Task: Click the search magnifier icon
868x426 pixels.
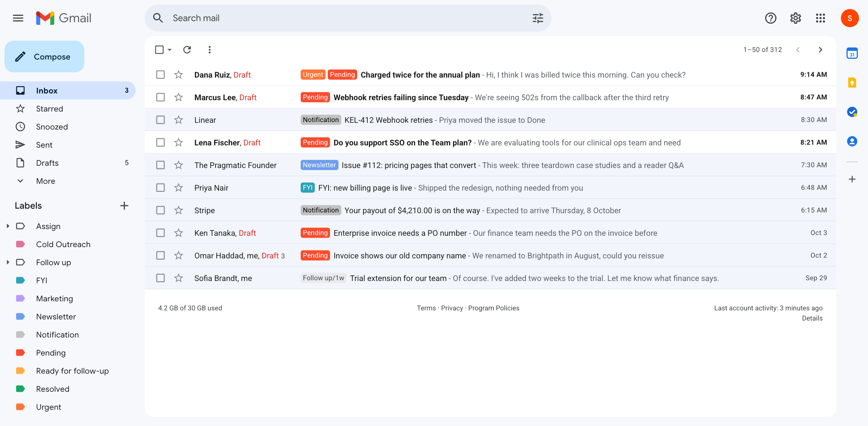Action: point(158,18)
